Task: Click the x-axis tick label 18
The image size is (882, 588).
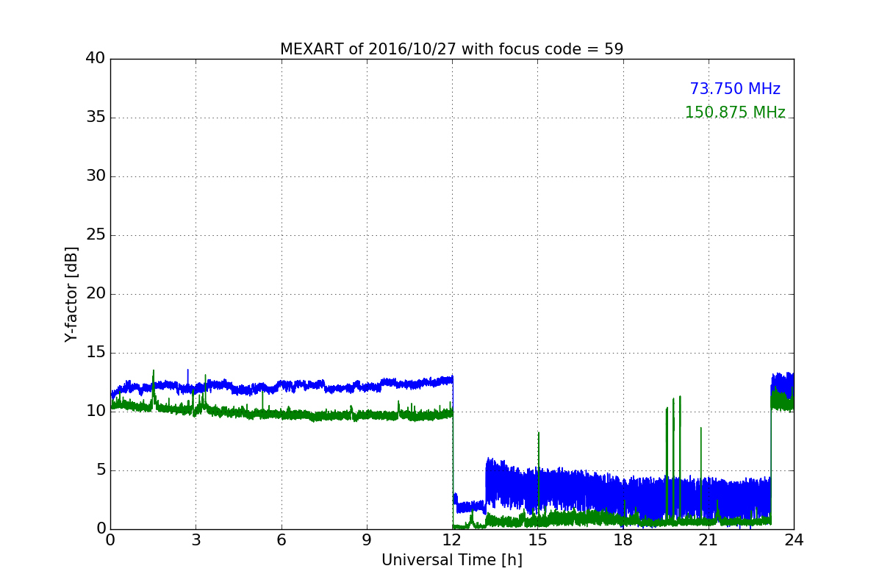Action: pos(623,540)
